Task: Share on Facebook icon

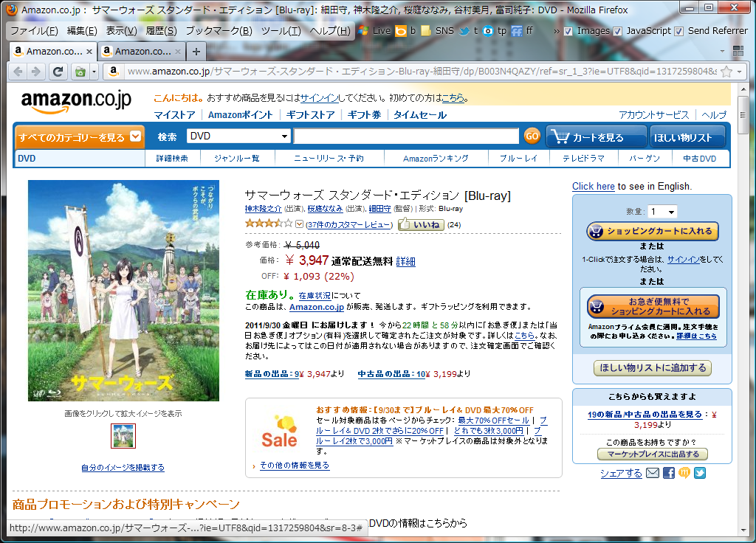Action: (669, 473)
